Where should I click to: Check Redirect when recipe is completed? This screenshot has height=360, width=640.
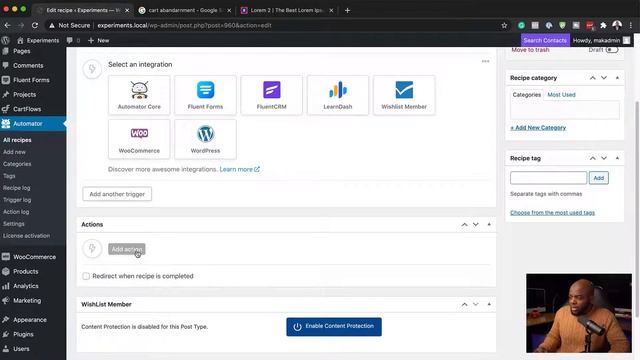86,276
